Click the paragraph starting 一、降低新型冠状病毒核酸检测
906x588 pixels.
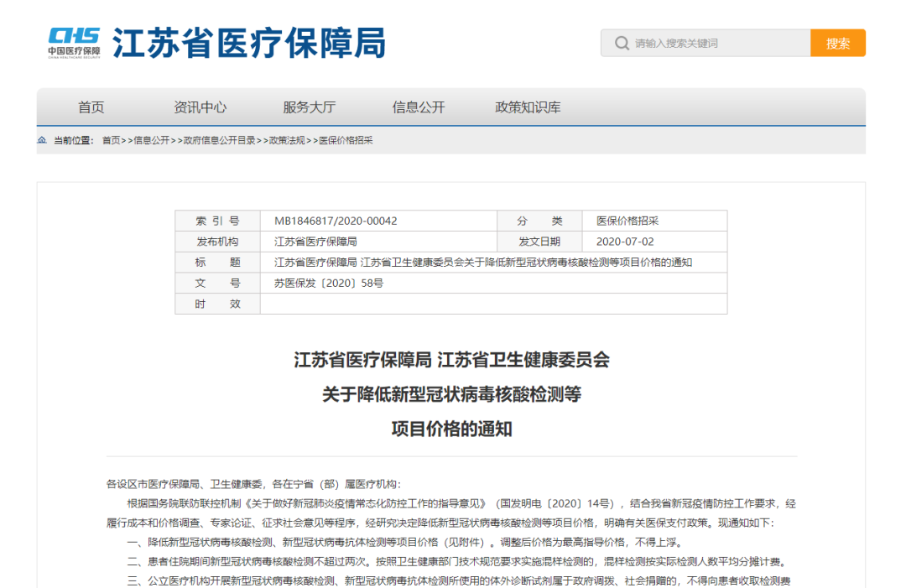406,543
